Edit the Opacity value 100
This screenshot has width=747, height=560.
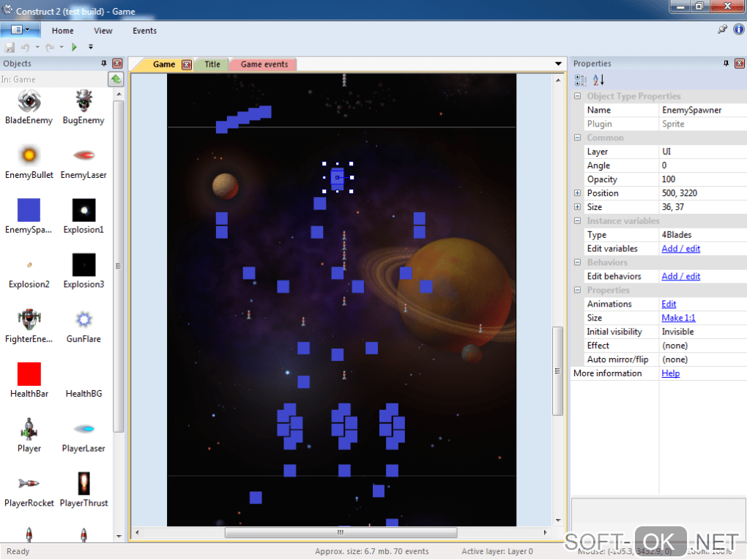(x=703, y=179)
